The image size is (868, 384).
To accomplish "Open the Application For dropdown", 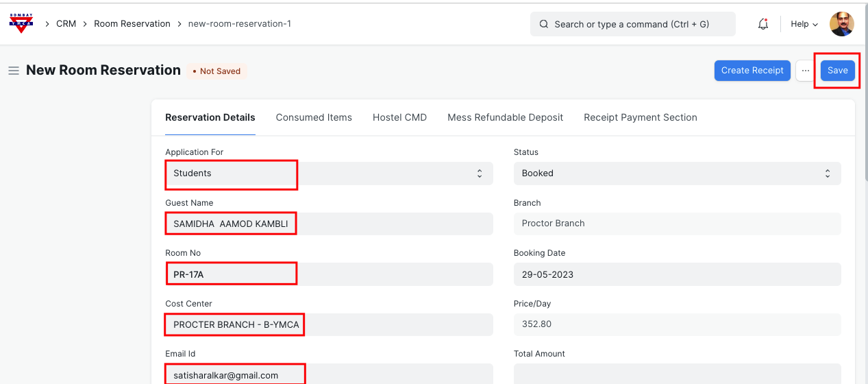I will pos(329,173).
